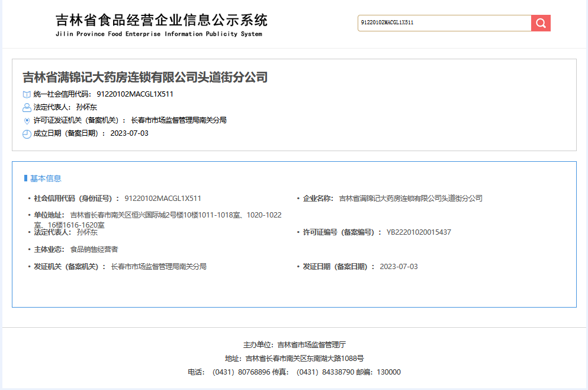Focus the credit code search input field
The image size is (588, 390).
444,23
